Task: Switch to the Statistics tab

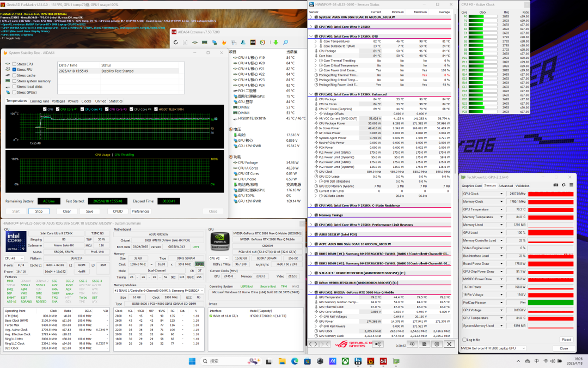Action: [x=115, y=101]
